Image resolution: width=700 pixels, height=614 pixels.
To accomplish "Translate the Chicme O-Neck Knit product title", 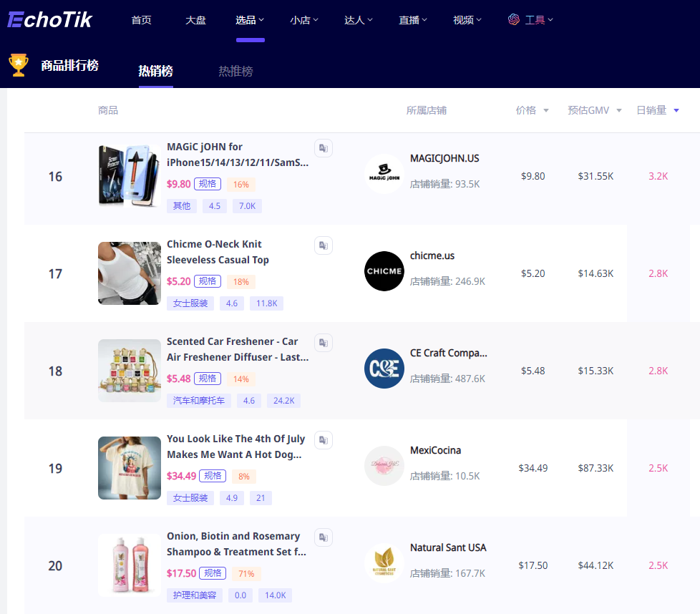I will click(323, 245).
